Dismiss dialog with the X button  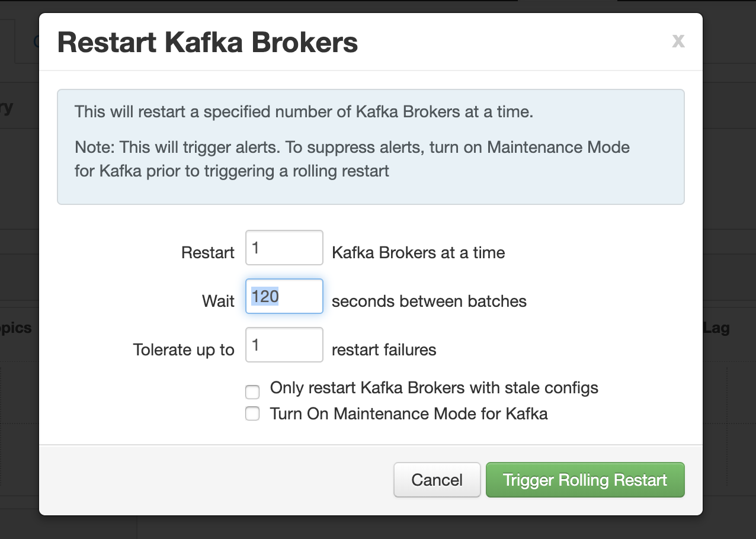(x=678, y=41)
